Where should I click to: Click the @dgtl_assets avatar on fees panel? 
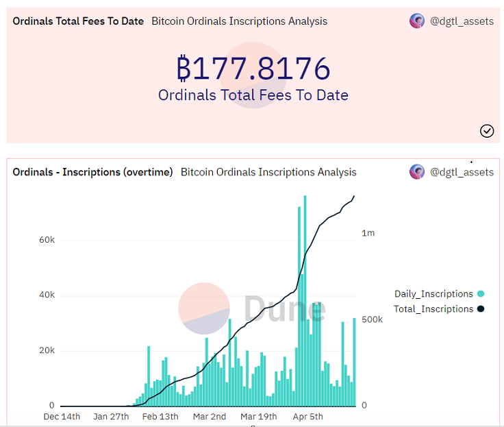pos(417,21)
